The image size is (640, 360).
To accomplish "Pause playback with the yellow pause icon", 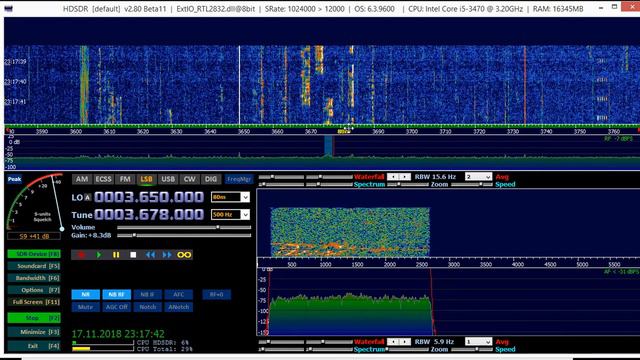I will pyautogui.click(x=116, y=255).
